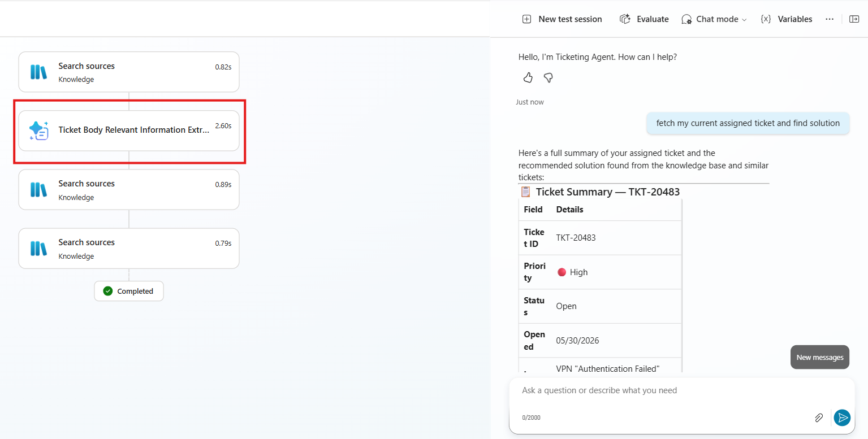Click the Variables {x} icon

coord(766,19)
